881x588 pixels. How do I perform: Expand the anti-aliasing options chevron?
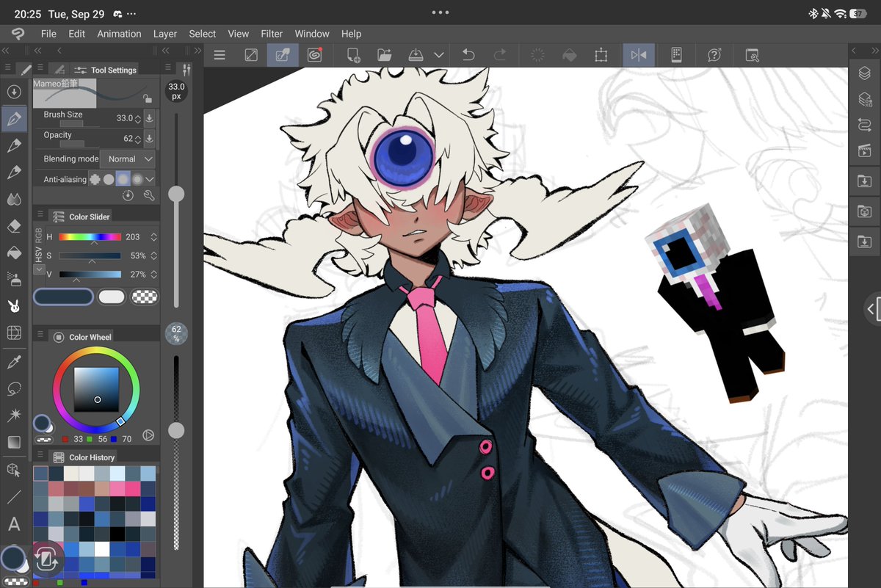pos(150,178)
